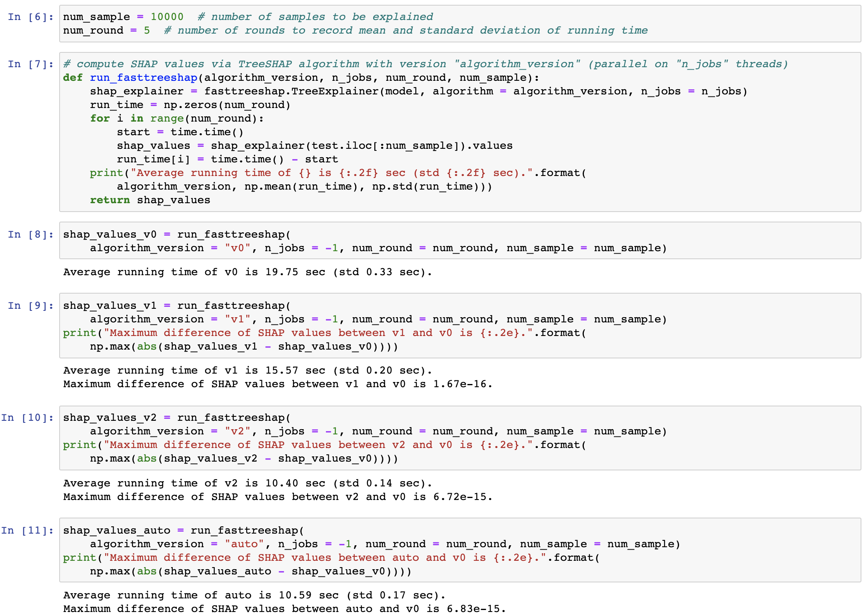
Task: Click output 'Maximum difference ... v2 and v0 is 6.72e-15'
Action: pyautogui.click(x=278, y=497)
